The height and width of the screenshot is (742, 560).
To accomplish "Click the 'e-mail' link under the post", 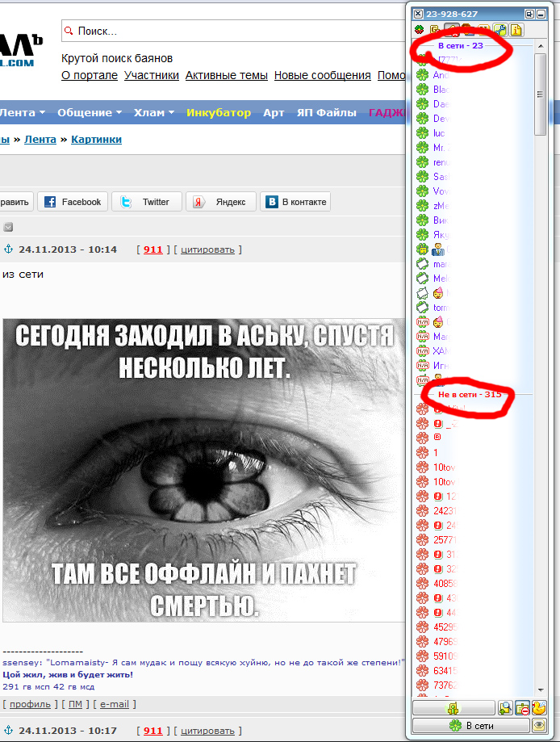I will [115, 704].
